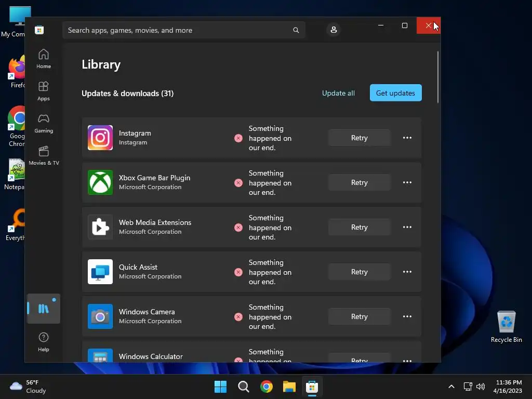This screenshot has width=532, height=399.
Task: Open more options for Quick Assist
Action: (x=407, y=272)
